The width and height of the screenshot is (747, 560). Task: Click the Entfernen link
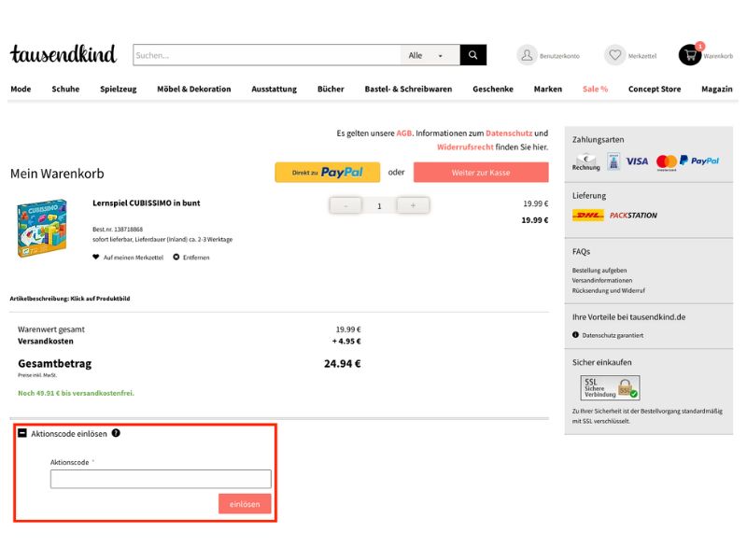click(x=196, y=258)
